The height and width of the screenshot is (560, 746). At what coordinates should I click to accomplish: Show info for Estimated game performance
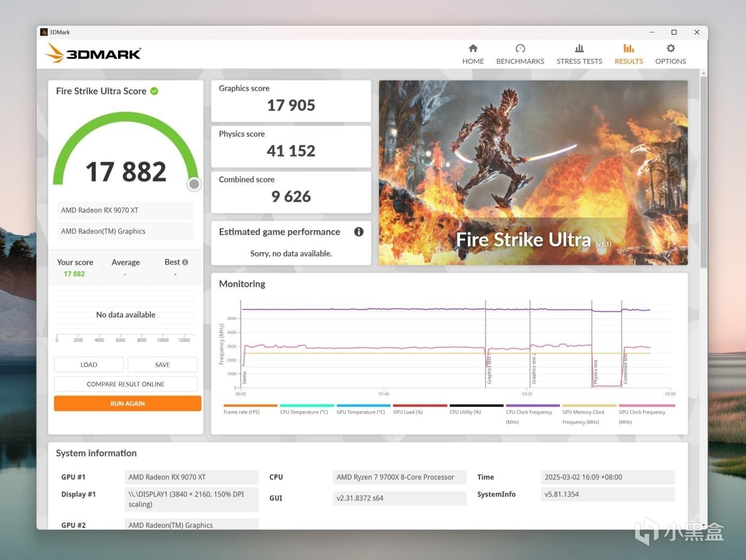click(x=359, y=232)
